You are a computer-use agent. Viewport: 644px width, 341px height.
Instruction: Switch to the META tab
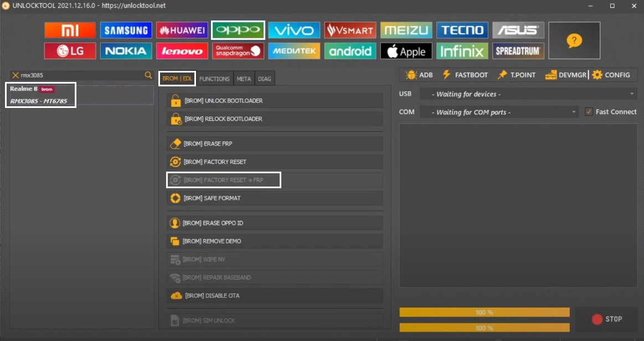[244, 79]
